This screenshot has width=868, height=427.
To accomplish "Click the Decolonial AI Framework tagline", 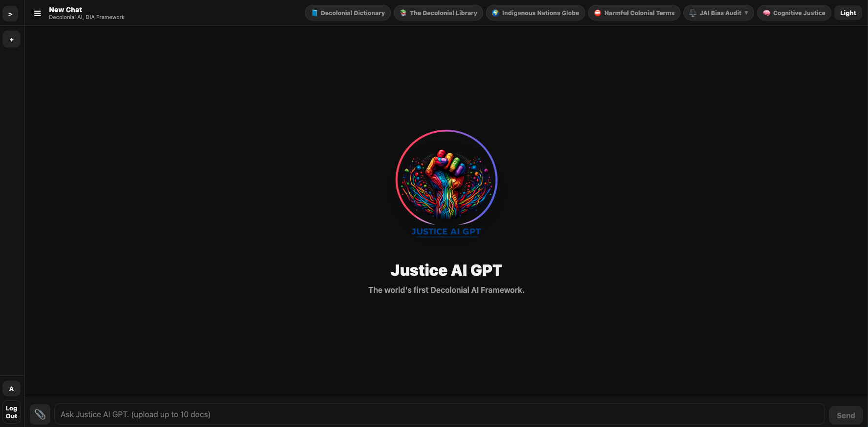I will pyautogui.click(x=446, y=290).
